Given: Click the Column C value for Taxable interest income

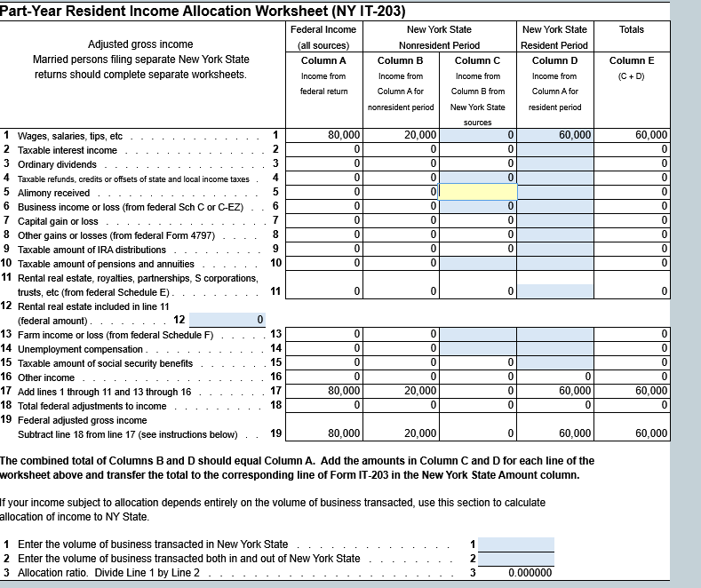Looking at the screenshot, I should (x=511, y=149).
